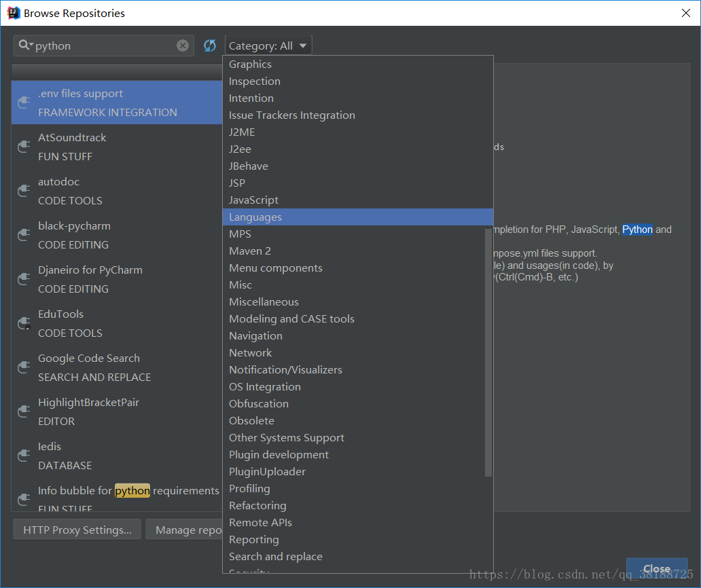Select Notification/Visualizers category
Viewport: 701px width, 588px height.
pyautogui.click(x=354, y=370)
